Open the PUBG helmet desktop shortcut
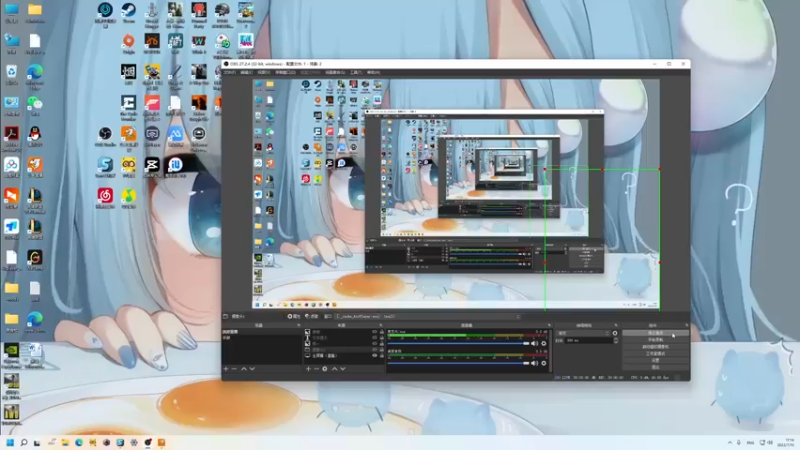This screenshot has width=800, height=450. (x=222, y=14)
